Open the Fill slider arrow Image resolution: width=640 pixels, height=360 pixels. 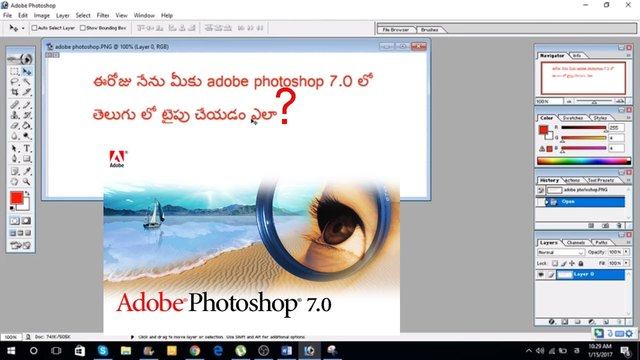626,263
